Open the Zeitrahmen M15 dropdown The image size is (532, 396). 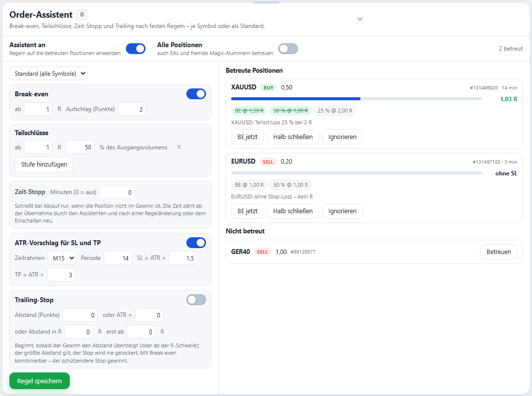[x=62, y=258]
